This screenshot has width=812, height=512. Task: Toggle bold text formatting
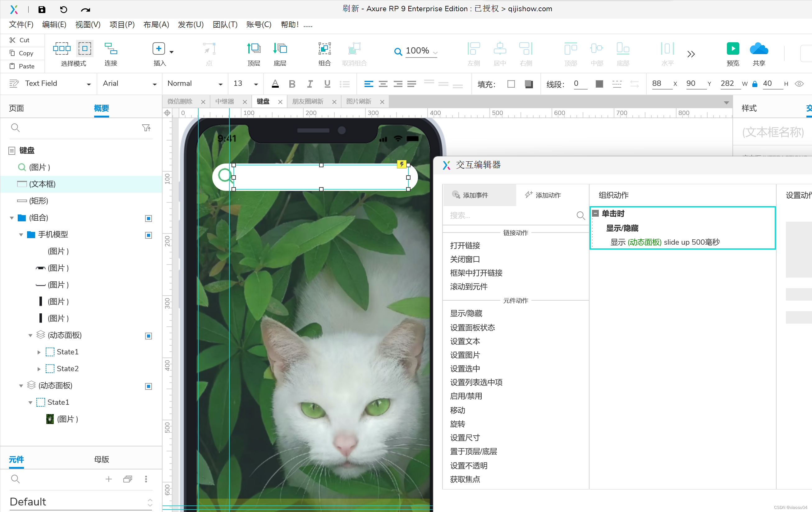click(292, 84)
